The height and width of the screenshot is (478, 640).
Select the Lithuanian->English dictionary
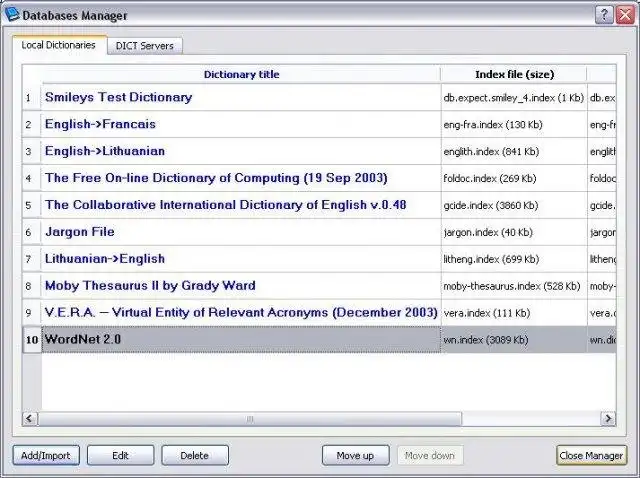point(241,259)
